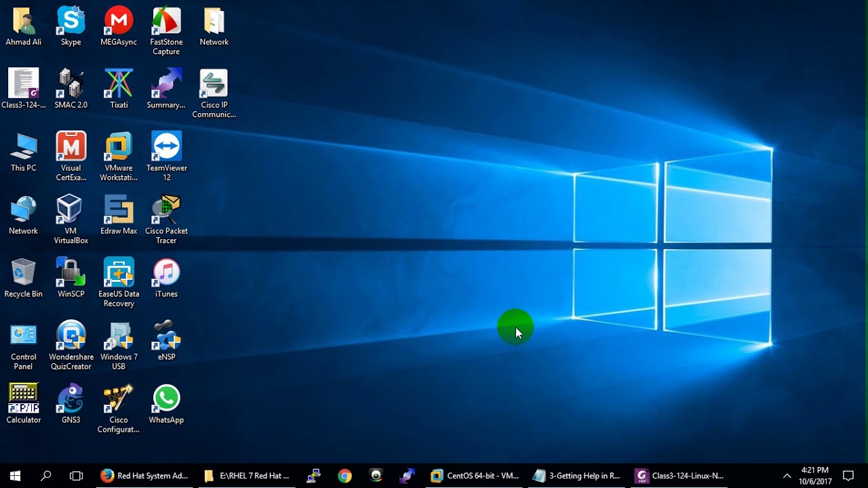The width and height of the screenshot is (868, 488).
Task: Click the webcam-style round taskbar icon
Action: (x=376, y=476)
